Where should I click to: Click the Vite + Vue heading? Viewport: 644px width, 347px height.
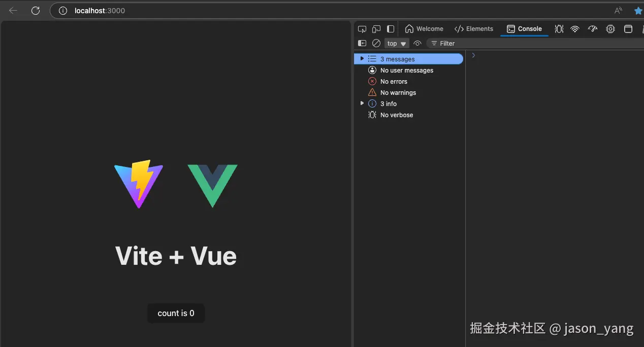[x=176, y=256]
